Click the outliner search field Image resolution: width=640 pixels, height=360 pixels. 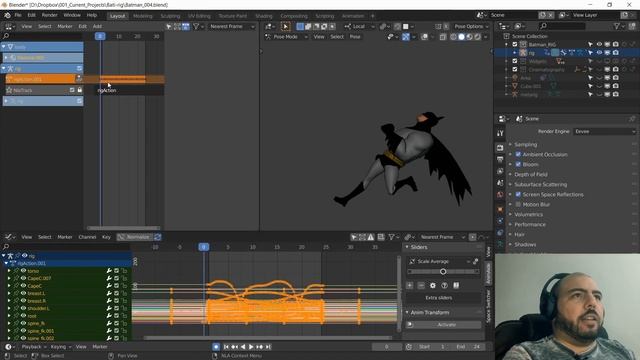pyautogui.click(x=561, y=26)
